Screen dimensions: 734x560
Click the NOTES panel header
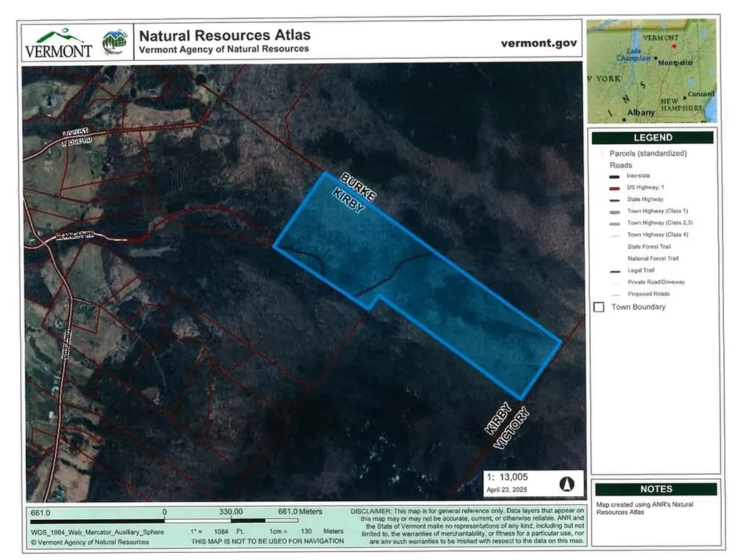click(656, 489)
